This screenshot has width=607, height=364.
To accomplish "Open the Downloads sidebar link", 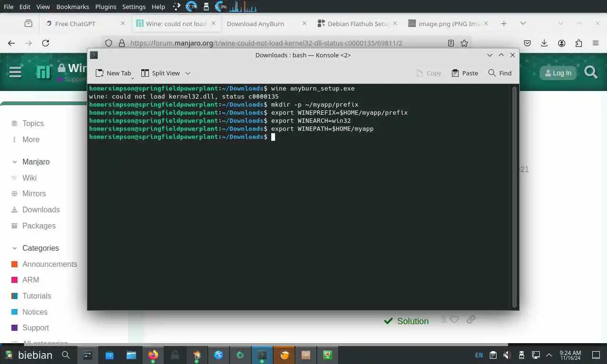I will tap(41, 209).
